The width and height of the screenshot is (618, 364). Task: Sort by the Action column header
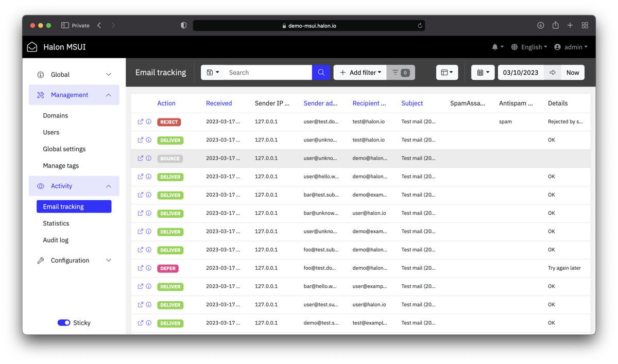click(x=166, y=103)
